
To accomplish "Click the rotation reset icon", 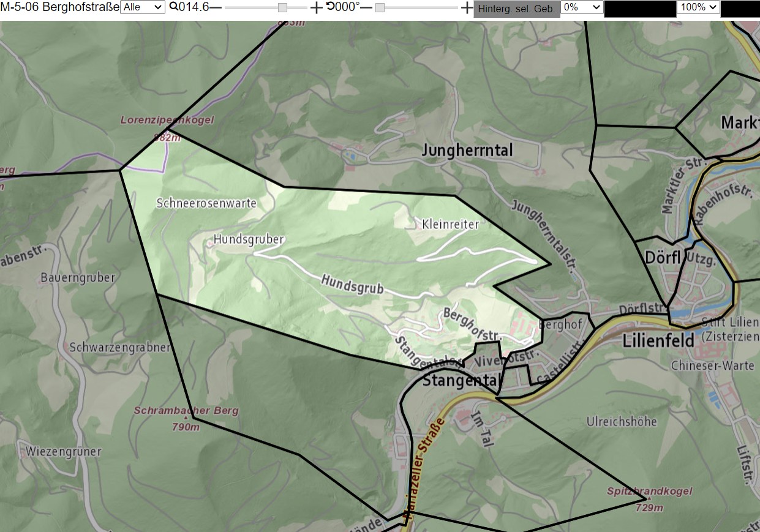I will [330, 7].
